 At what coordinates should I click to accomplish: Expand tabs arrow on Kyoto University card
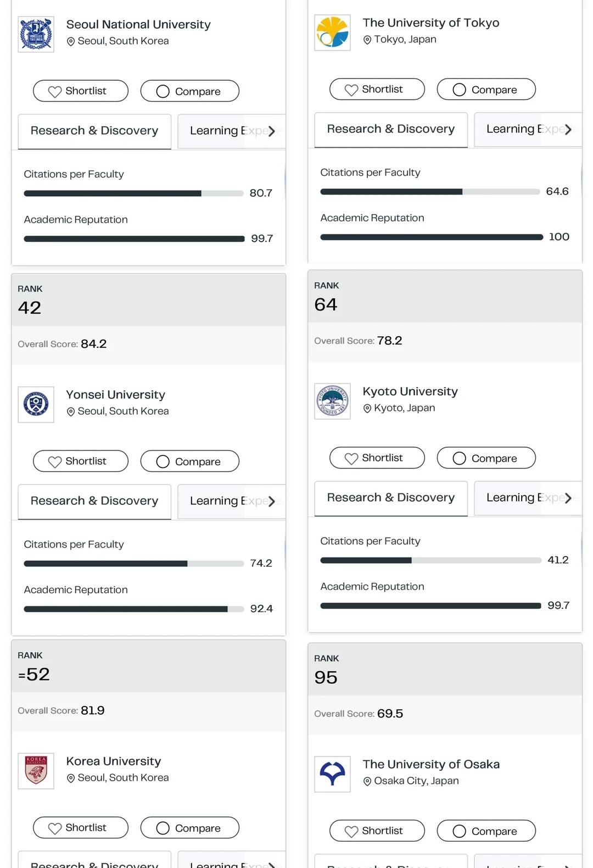pos(568,498)
